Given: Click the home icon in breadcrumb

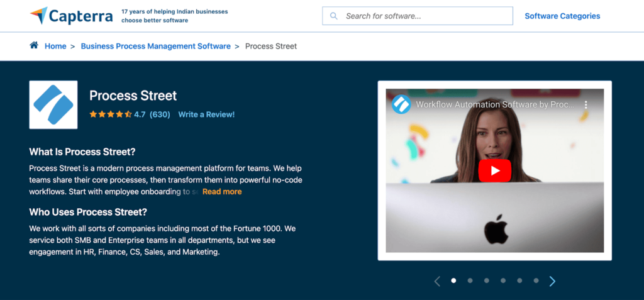Looking at the screenshot, I should [34, 45].
